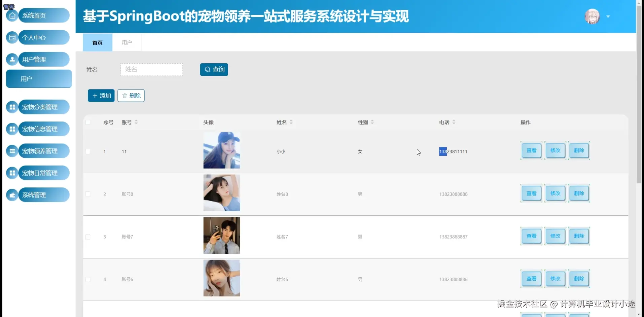Switch to the 用户 tab
Screen dimensions: 644x317
tap(127, 42)
